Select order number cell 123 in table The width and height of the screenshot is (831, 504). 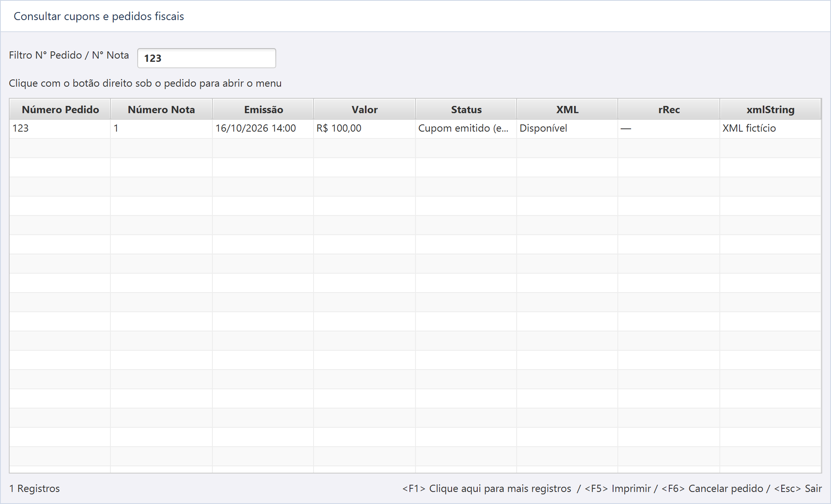coord(60,128)
